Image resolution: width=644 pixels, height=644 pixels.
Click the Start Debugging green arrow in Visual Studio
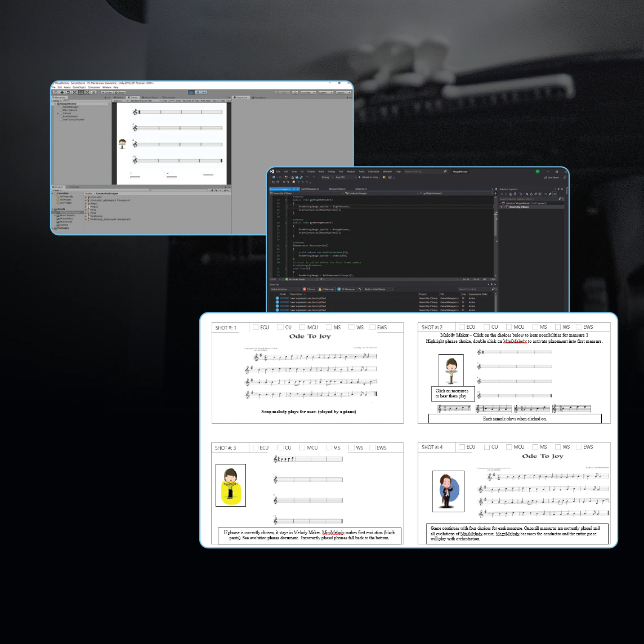pyautogui.click(x=359, y=177)
